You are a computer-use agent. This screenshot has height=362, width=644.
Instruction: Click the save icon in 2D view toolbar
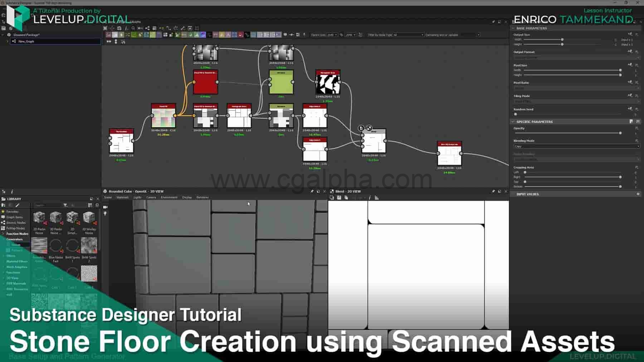339,197
